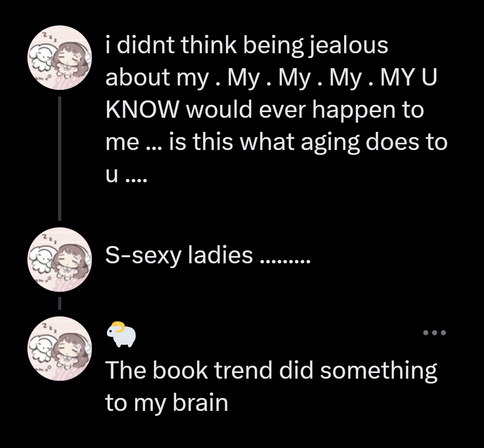Open the 'book trend did something' tweet
This screenshot has height=448, width=484.
click(271, 386)
